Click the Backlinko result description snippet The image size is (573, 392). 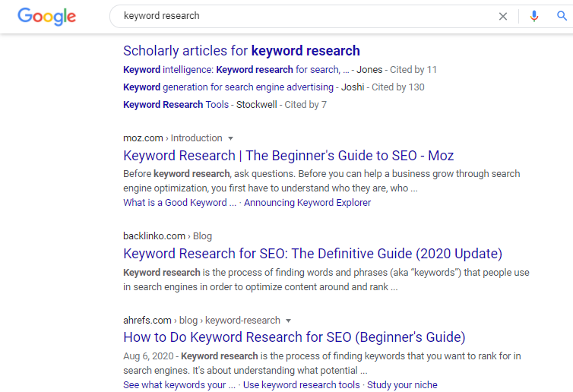click(326, 280)
